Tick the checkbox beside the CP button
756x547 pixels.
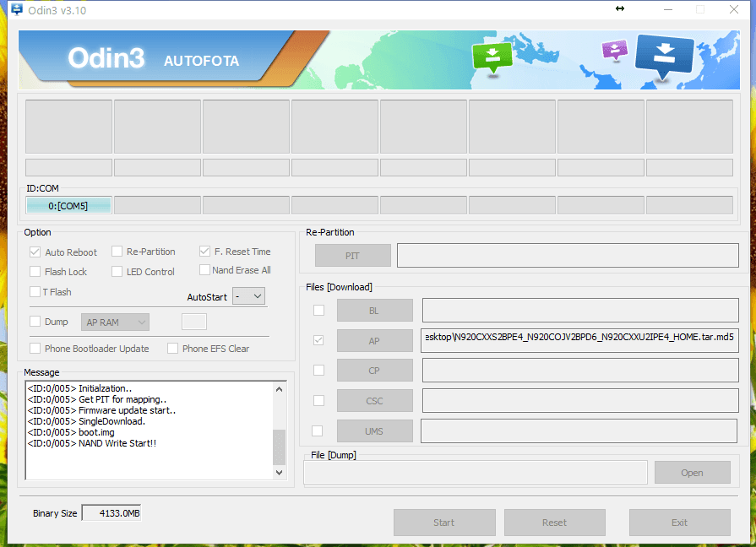[x=318, y=370]
